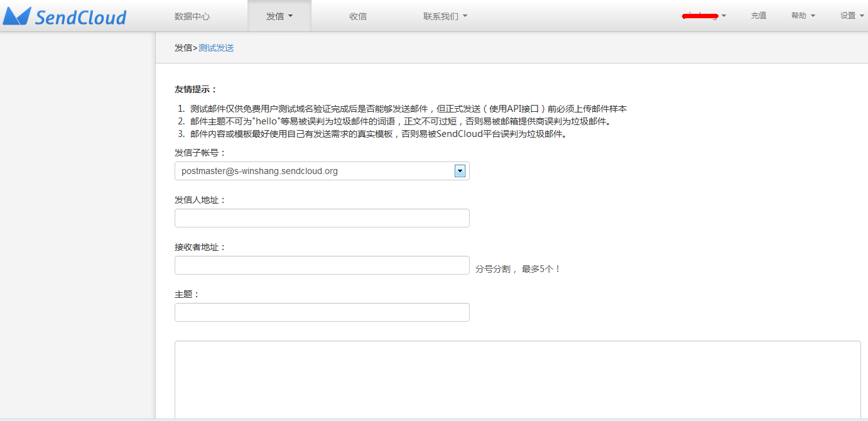Click the second tip about "hello" subject
Viewport: 868px width, 421px height.
coord(401,121)
